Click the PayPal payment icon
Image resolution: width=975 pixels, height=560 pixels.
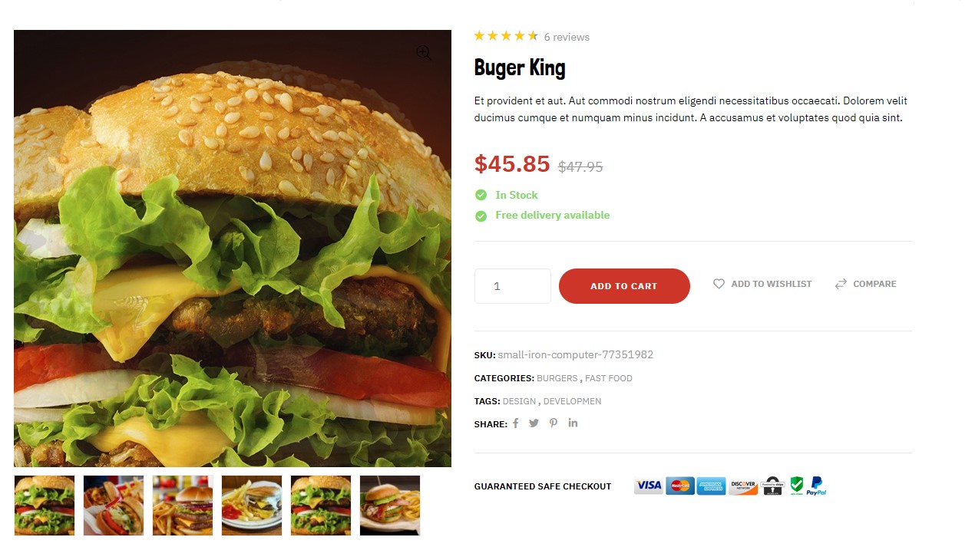(x=816, y=486)
